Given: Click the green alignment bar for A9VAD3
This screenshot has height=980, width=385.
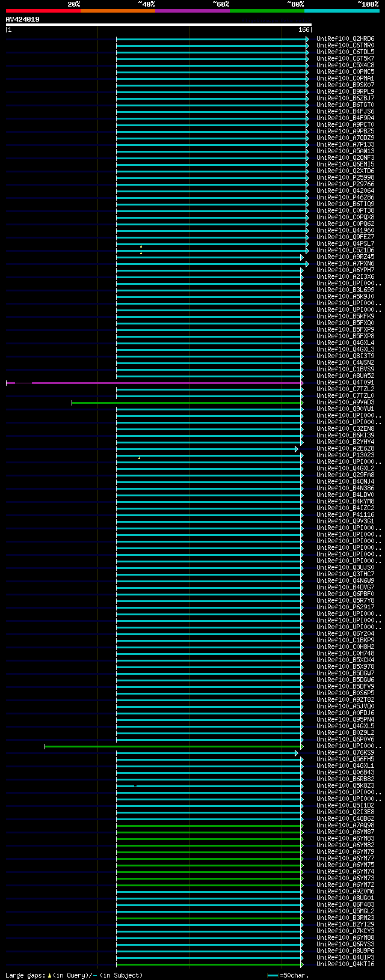Looking at the screenshot, I should click(187, 403).
